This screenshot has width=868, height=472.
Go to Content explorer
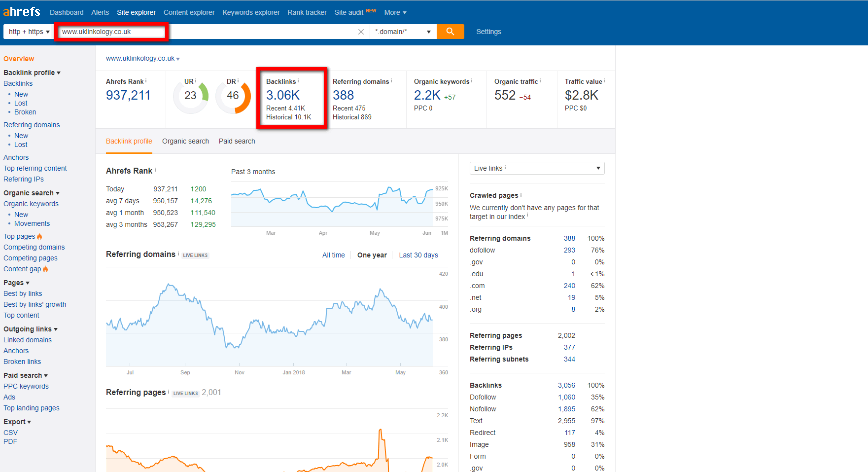(189, 12)
